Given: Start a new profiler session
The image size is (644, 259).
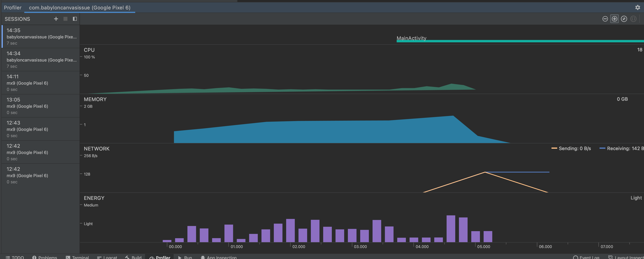Looking at the screenshot, I should coord(56,19).
